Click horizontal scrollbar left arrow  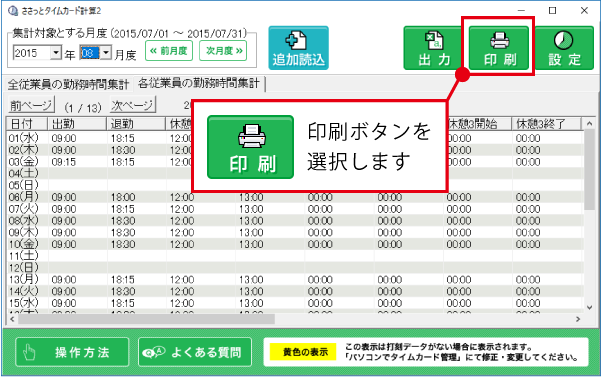tap(12, 319)
